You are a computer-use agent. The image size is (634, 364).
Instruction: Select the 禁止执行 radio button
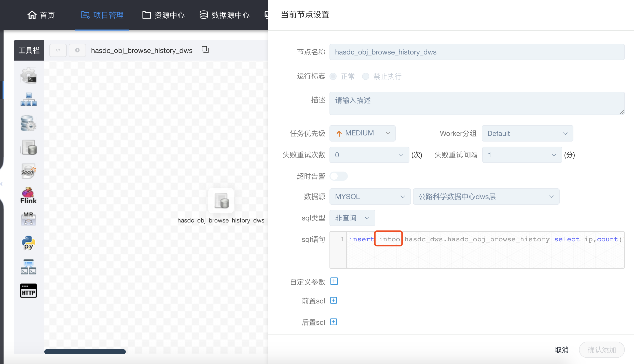click(x=366, y=76)
